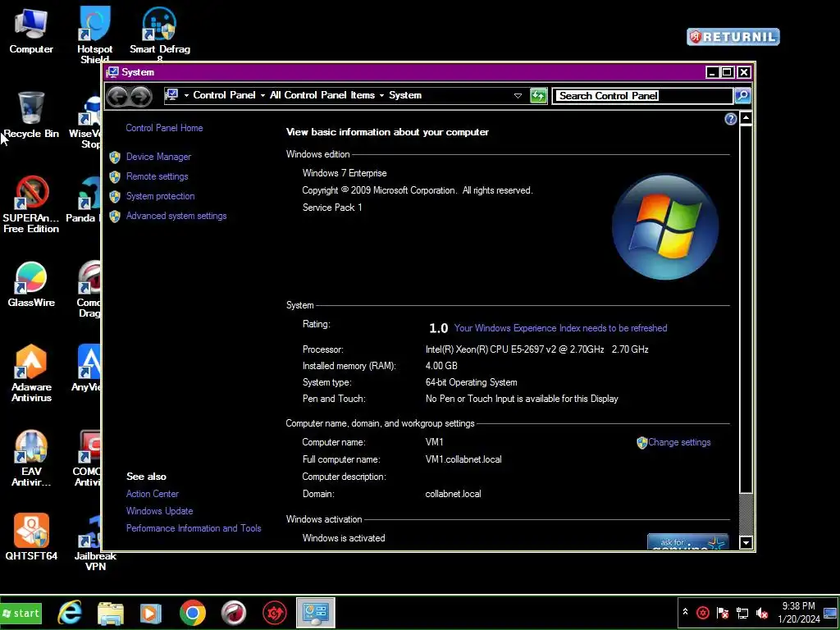This screenshot has height=630, width=840.
Task: Open Advanced system settings link
Action: [176, 216]
